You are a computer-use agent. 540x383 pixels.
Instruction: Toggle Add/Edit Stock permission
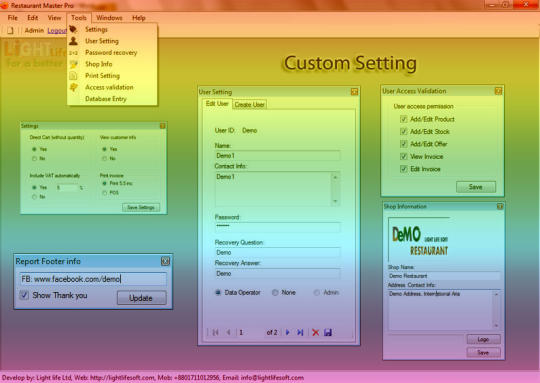[404, 132]
